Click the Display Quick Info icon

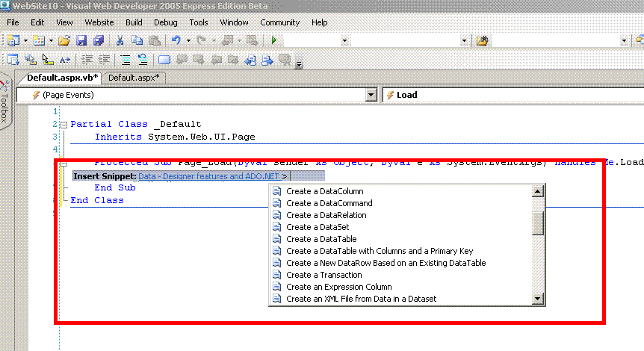click(48, 60)
